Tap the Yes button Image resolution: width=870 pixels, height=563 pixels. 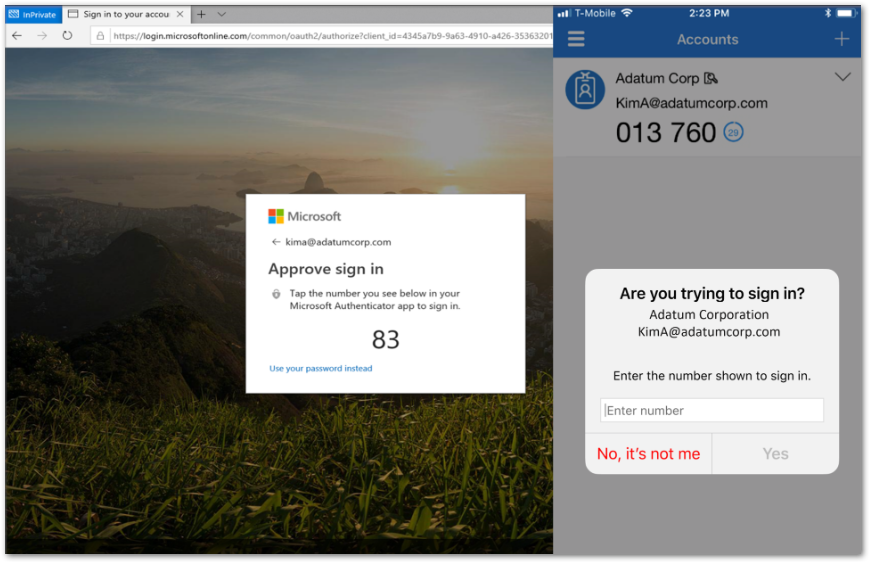click(x=775, y=454)
